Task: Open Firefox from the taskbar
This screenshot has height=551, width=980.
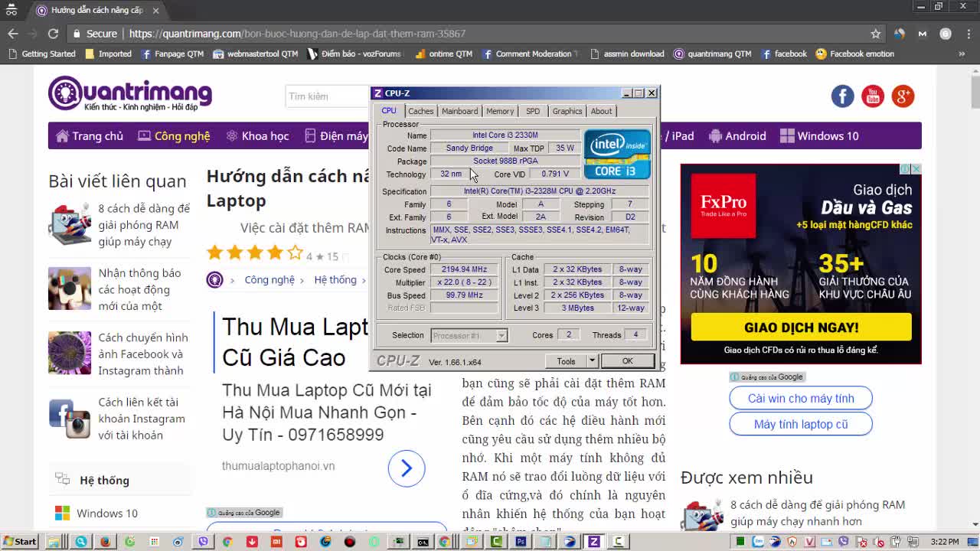Action: point(105,542)
